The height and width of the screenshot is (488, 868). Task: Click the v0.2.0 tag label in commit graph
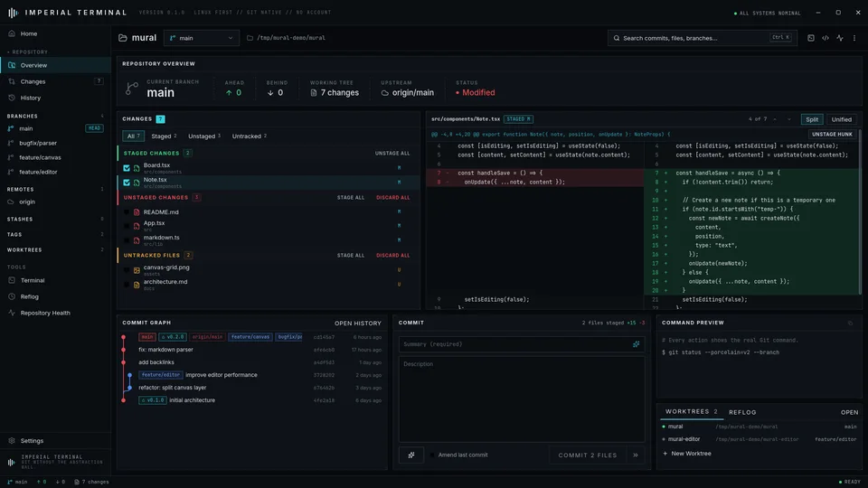(172, 337)
